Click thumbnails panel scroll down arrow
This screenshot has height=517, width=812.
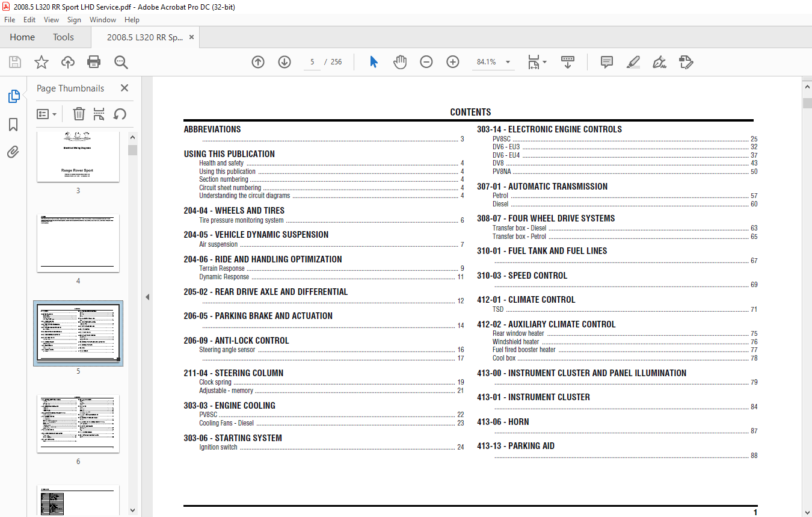click(x=132, y=510)
